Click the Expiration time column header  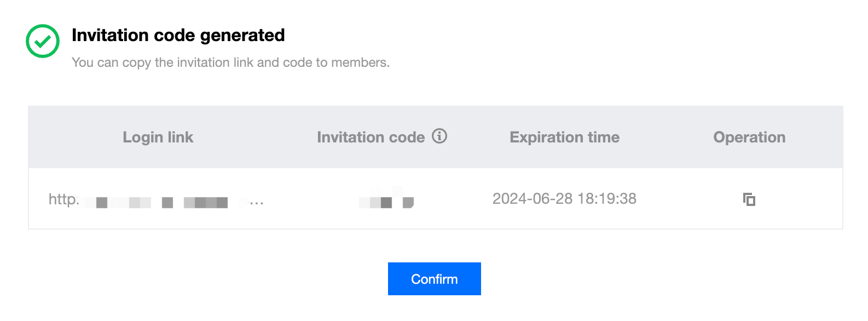point(564,137)
